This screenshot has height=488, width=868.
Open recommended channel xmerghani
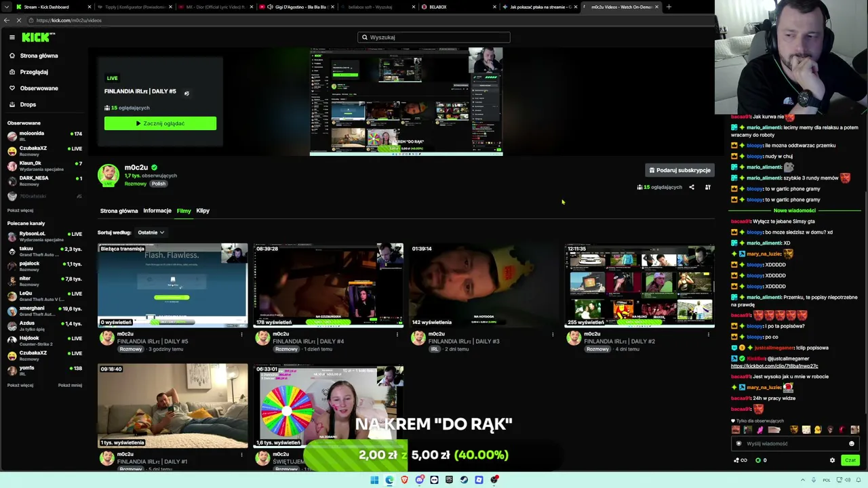coord(44,310)
